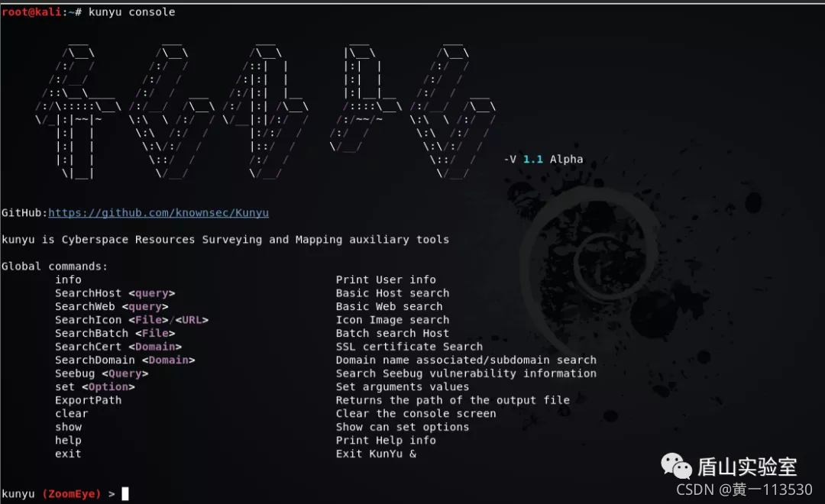Click 'Batch search Host' description

[393, 333]
